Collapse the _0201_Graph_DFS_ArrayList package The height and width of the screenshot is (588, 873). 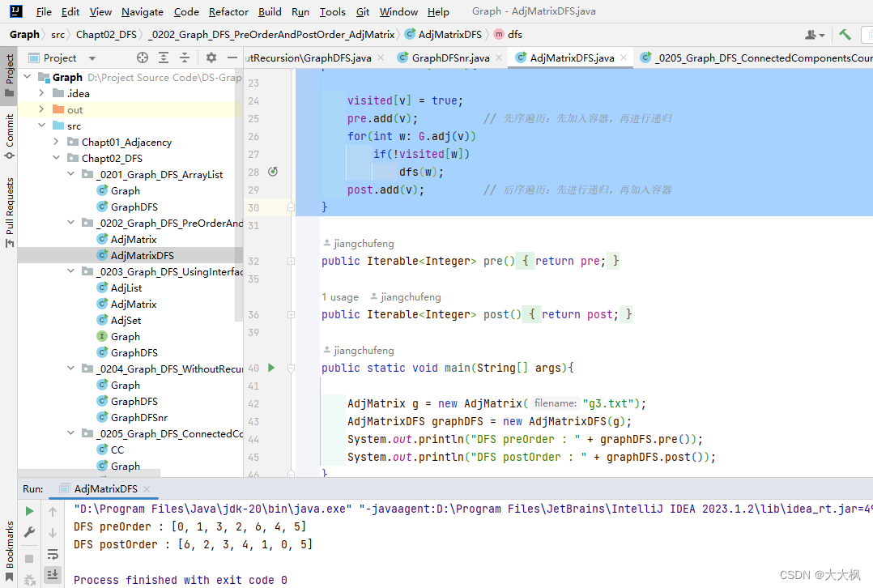(70, 173)
